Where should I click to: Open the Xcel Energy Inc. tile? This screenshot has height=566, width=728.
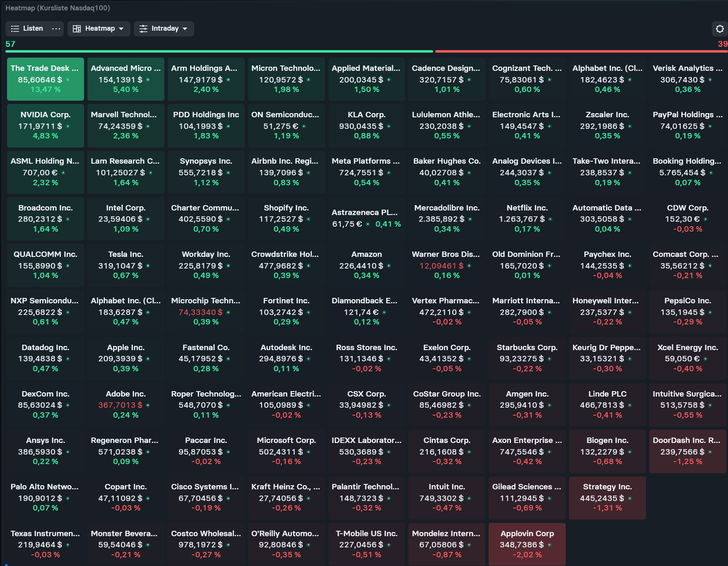[x=688, y=358]
